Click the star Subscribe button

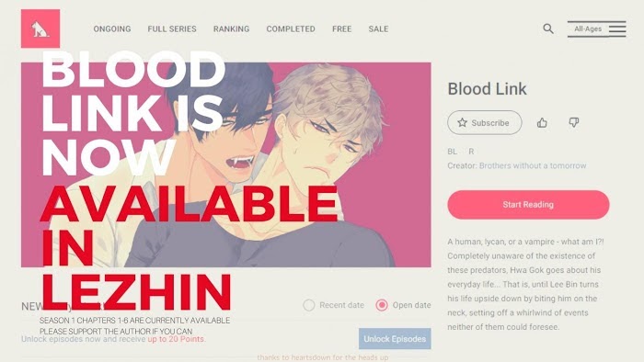pyautogui.click(x=485, y=122)
